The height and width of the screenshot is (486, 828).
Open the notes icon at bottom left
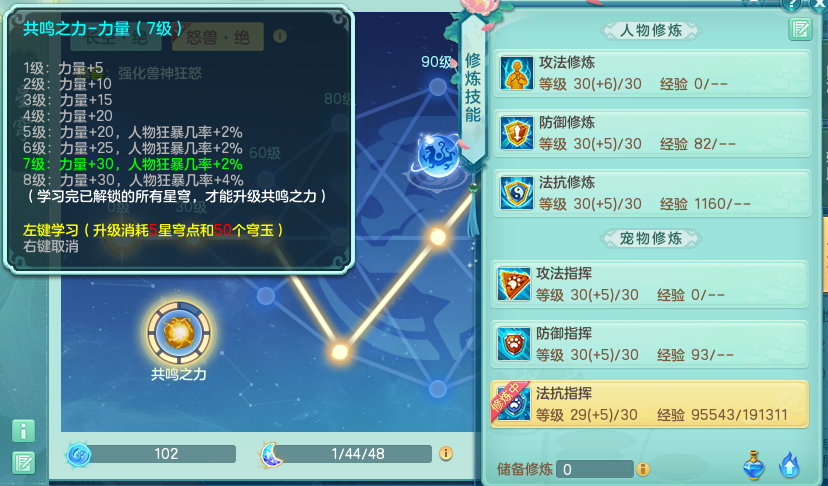point(23,463)
